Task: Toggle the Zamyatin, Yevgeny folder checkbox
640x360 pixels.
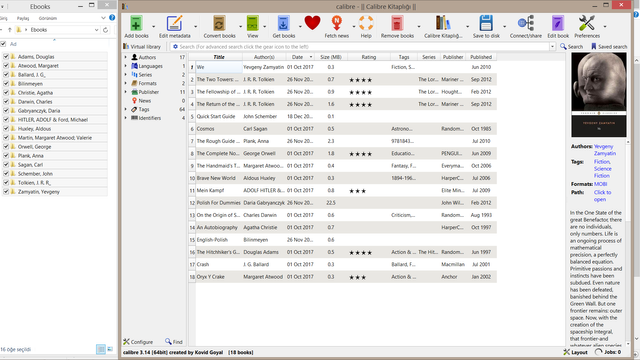Action: [x=6, y=191]
